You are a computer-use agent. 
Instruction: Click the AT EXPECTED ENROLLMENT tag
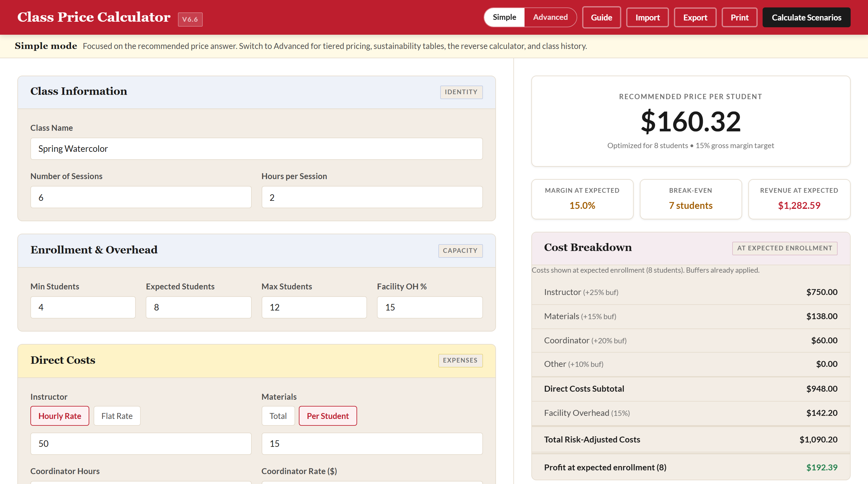coord(784,248)
